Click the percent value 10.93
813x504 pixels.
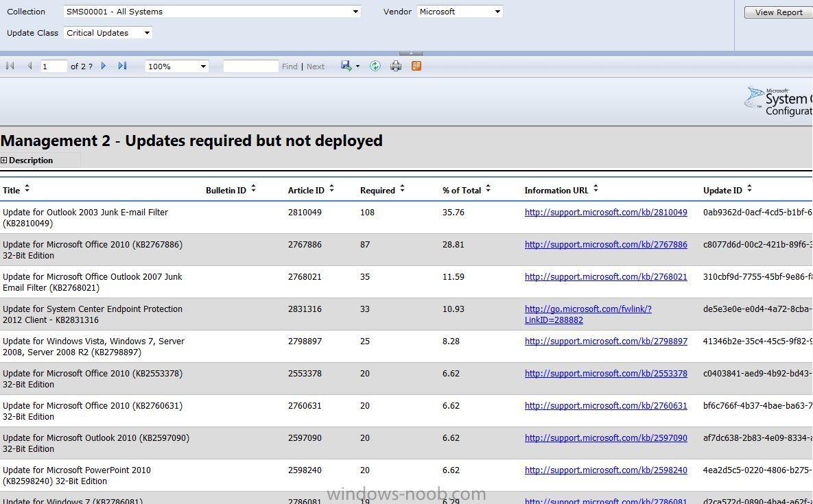coord(453,309)
